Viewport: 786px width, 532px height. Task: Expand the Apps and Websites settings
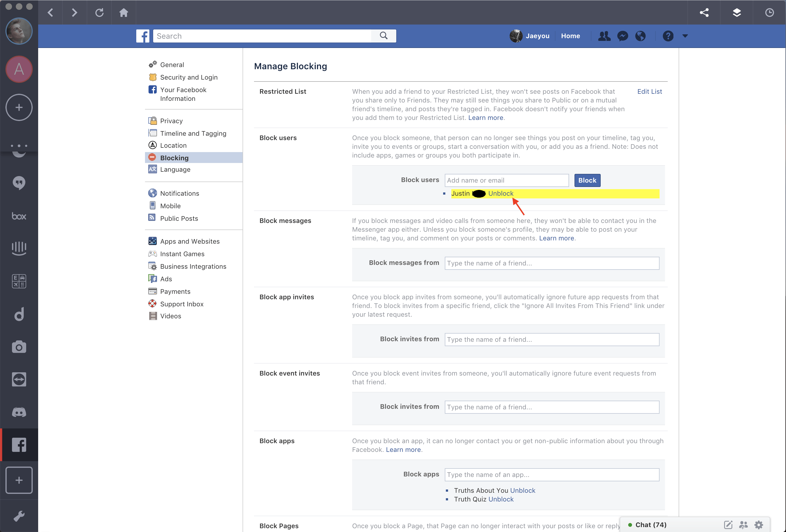(189, 241)
